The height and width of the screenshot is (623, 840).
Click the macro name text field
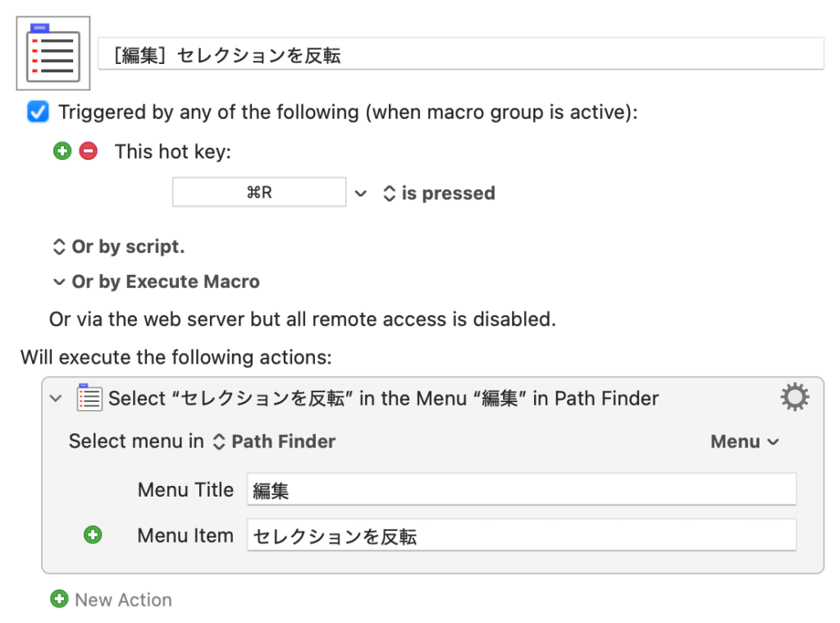459,55
